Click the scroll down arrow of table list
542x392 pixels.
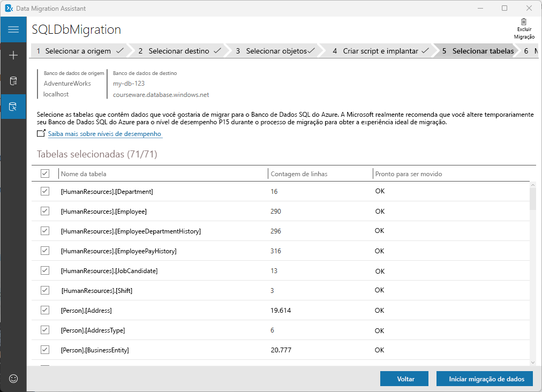[x=533, y=363]
